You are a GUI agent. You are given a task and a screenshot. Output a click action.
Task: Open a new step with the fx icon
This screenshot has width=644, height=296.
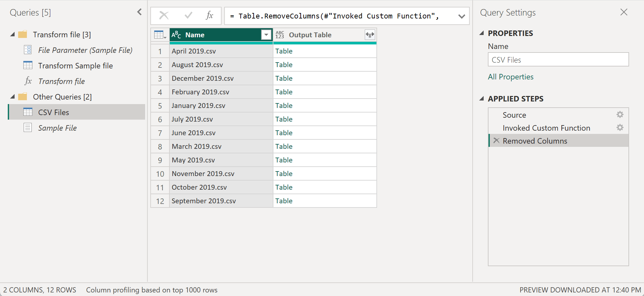click(210, 15)
